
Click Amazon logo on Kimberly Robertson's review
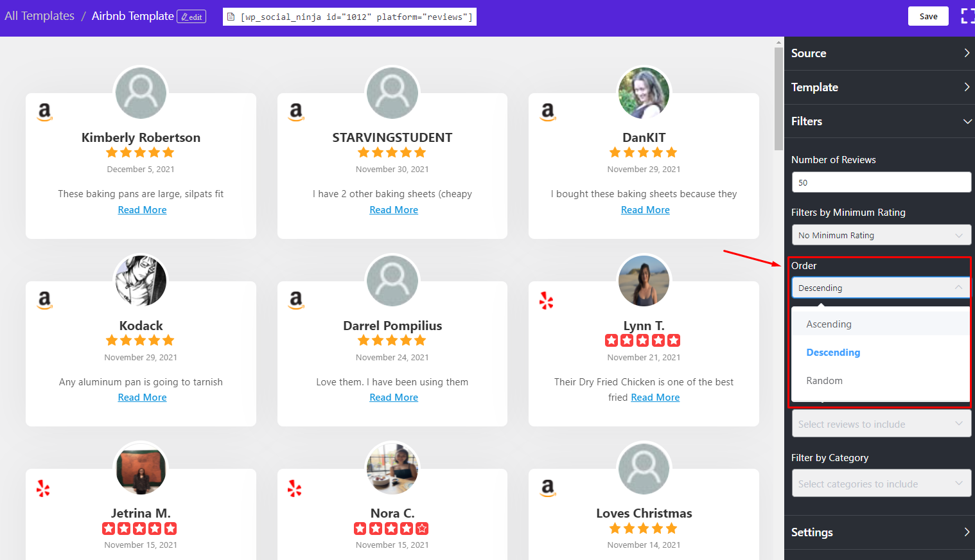44,112
